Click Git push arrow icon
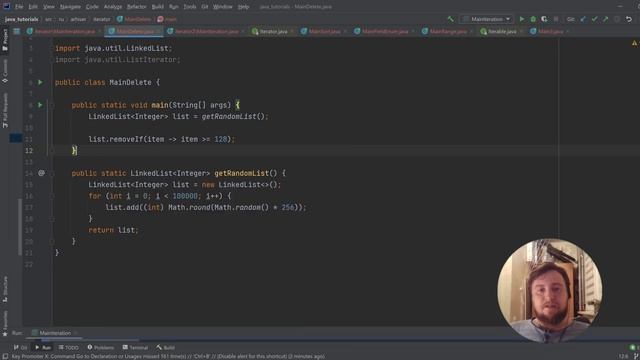 (606, 19)
